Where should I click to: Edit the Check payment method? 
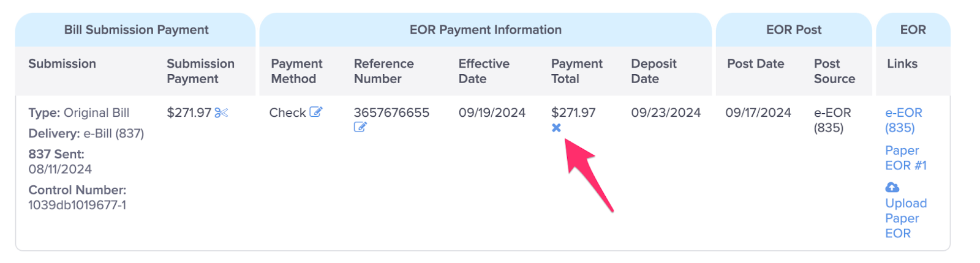[x=316, y=112]
